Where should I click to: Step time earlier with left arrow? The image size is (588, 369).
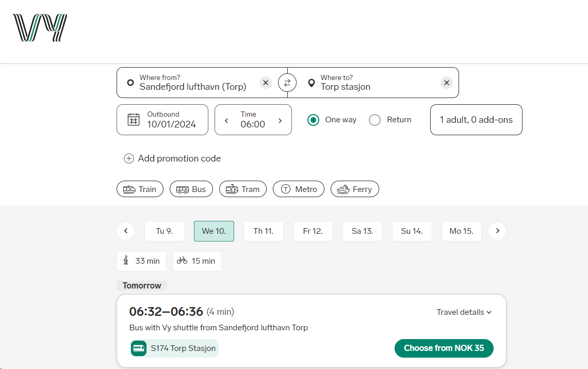(226, 120)
